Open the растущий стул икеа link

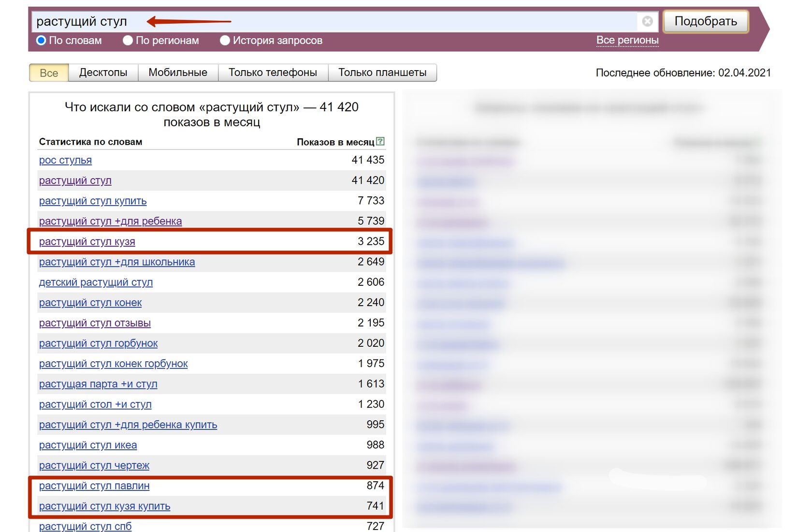point(88,444)
